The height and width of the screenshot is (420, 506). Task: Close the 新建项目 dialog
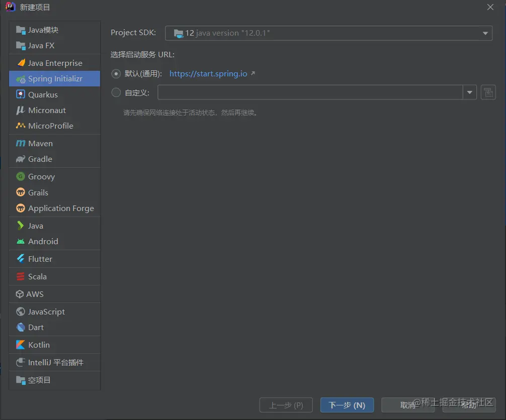tap(490, 7)
